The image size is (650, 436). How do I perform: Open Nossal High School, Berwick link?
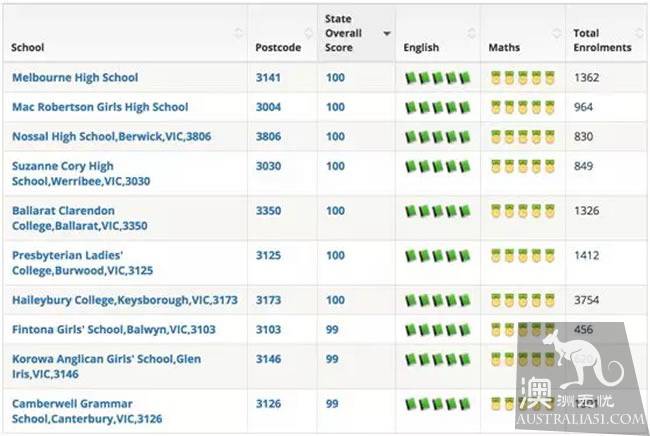point(112,136)
